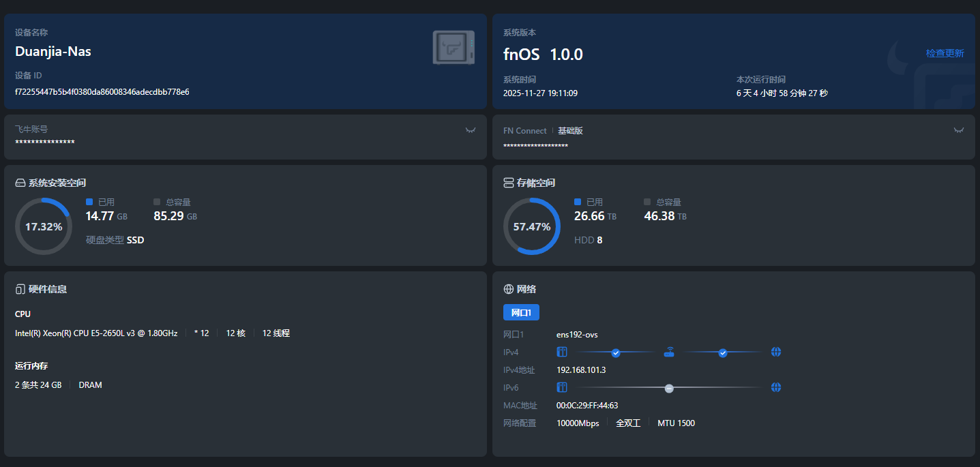Reveal the hidden 飞牛账号 with eye icon
This screenshot has width=980, height=467.
click(x=471, y=130)
